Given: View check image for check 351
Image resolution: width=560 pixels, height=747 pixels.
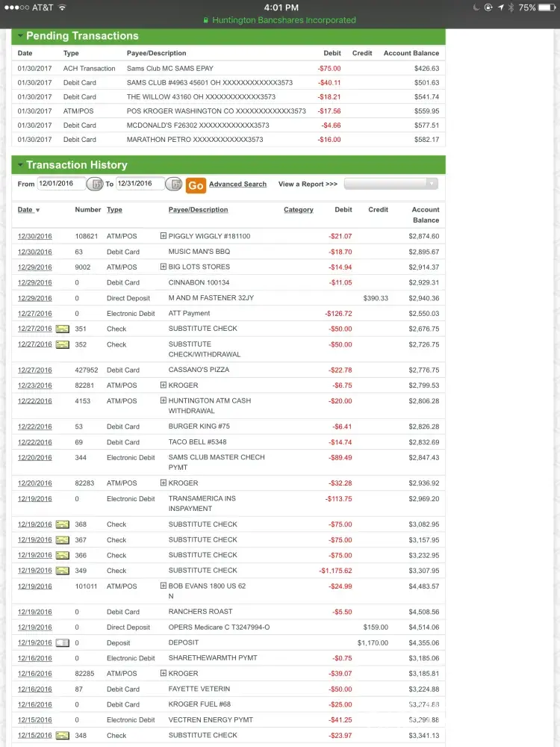Looking at the screenshot, I should coord(63,329).
